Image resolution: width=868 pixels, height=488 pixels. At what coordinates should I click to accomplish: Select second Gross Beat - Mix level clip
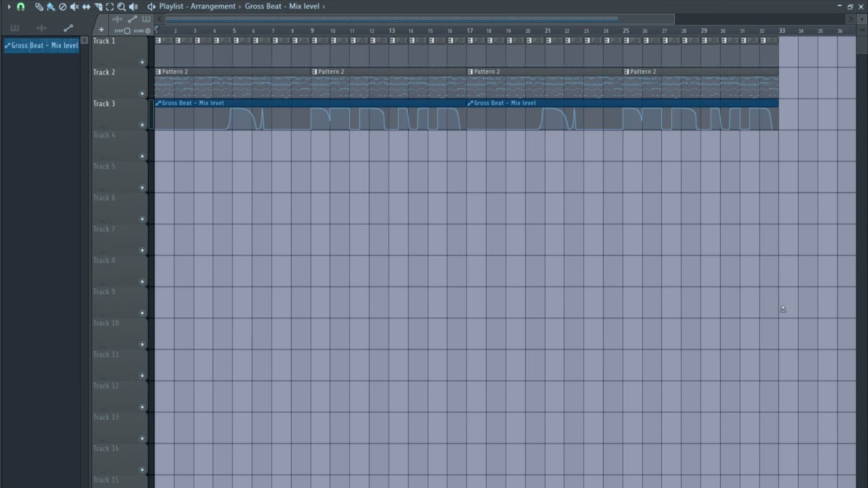pos(623,114)
